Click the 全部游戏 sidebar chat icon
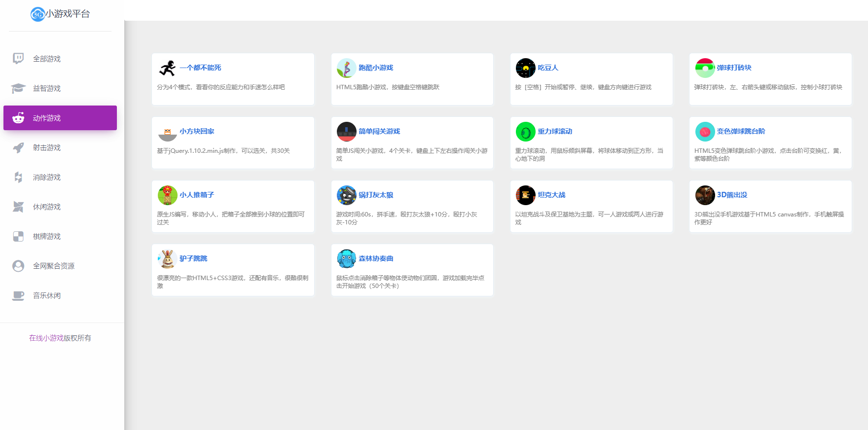Screen dimensions: 868x430 tap(18, 59)
